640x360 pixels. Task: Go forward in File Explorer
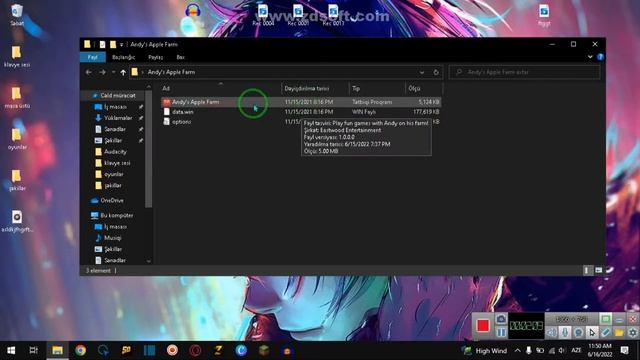pos(102,72)
